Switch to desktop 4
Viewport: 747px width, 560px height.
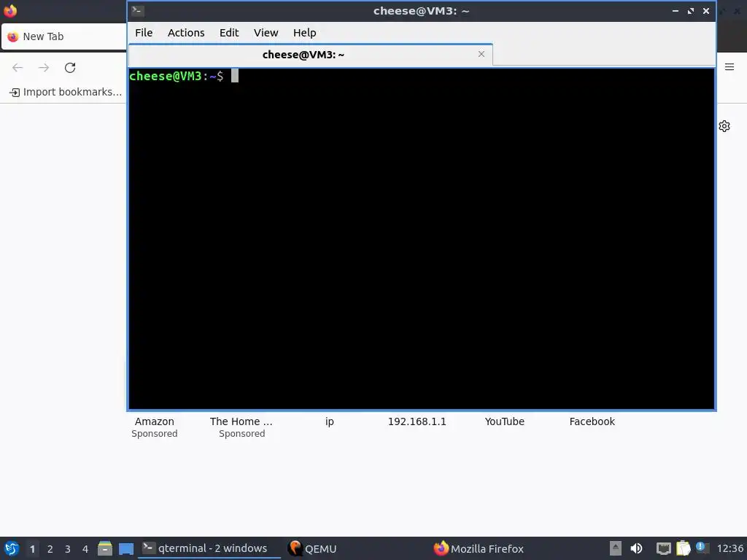tap(85, 549)
